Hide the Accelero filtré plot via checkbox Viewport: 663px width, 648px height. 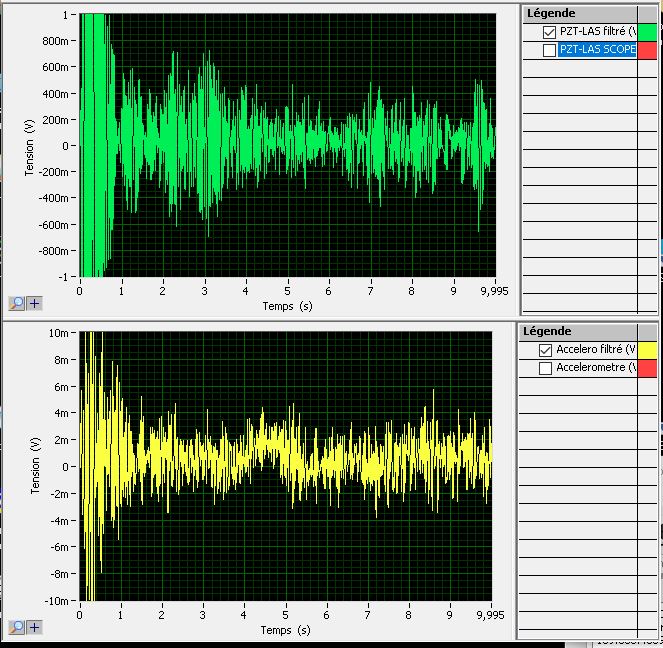pyautogui.click(x=545, y=350)
